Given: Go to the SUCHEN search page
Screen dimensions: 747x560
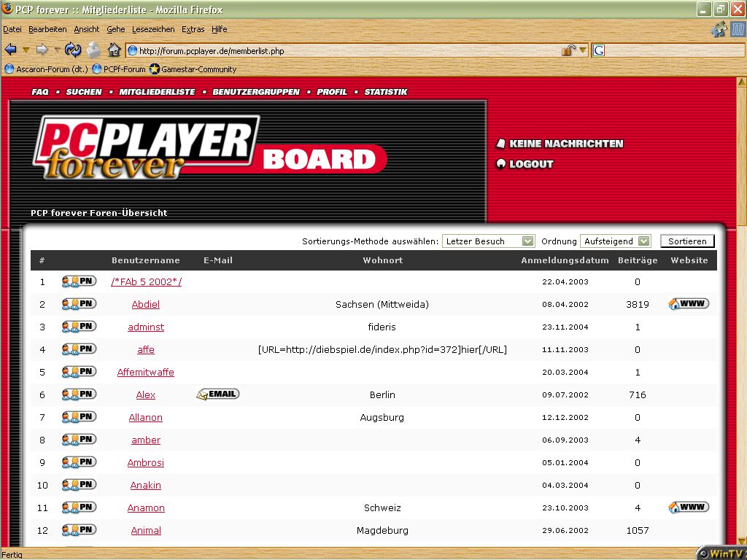Looking at the screenshot, I should click(x=84, y=92).
